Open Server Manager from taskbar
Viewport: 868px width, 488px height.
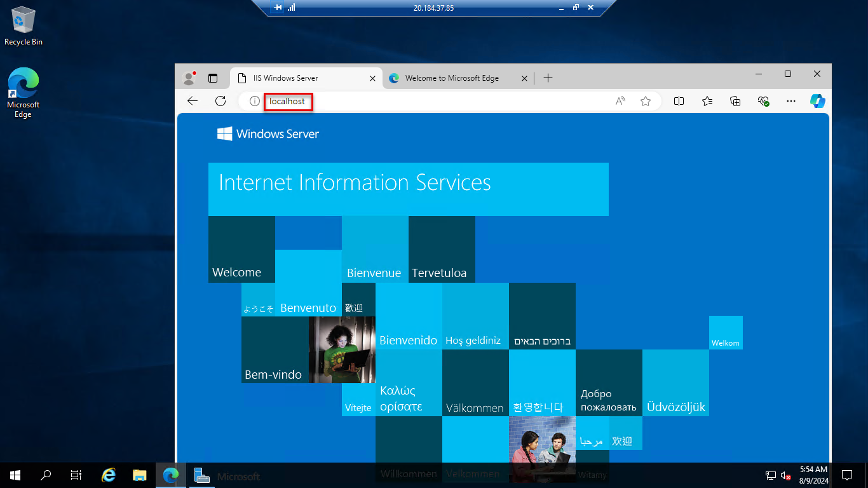202,475
